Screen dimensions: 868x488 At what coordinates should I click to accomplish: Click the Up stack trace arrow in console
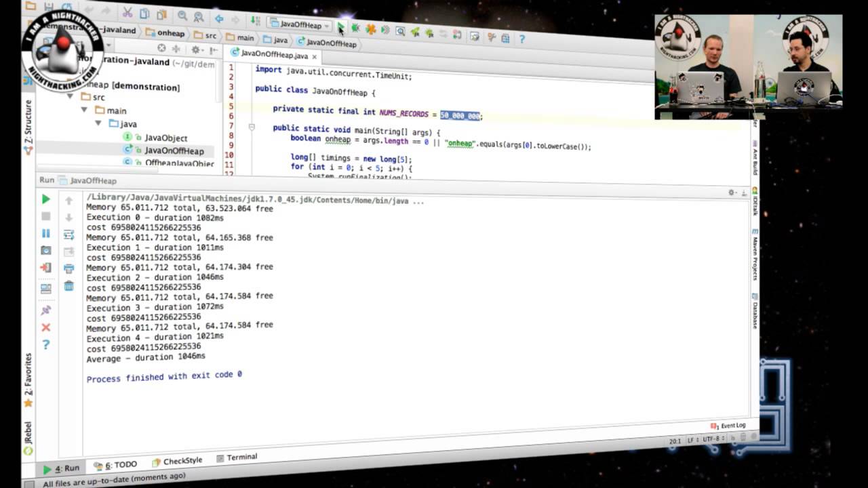click(68, 201)
